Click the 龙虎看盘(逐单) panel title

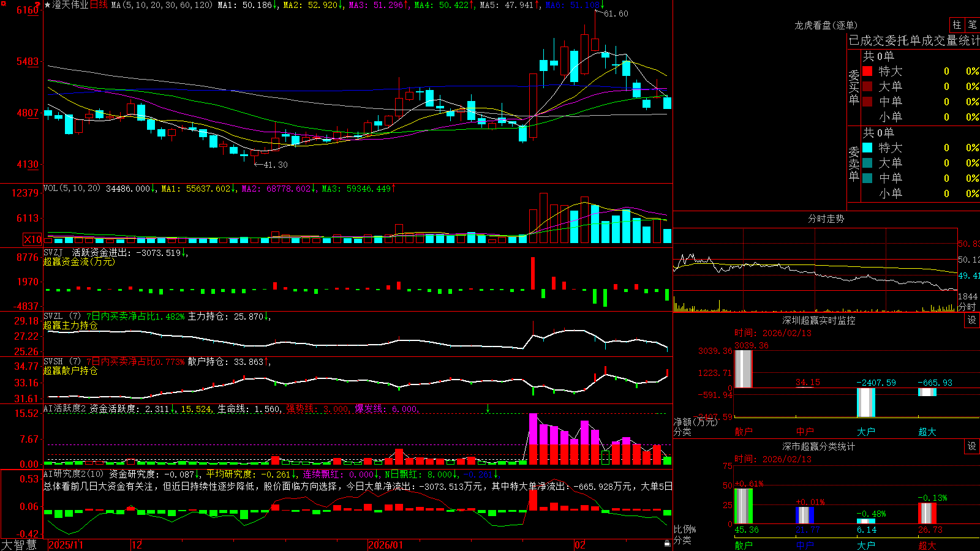(826, 25)
